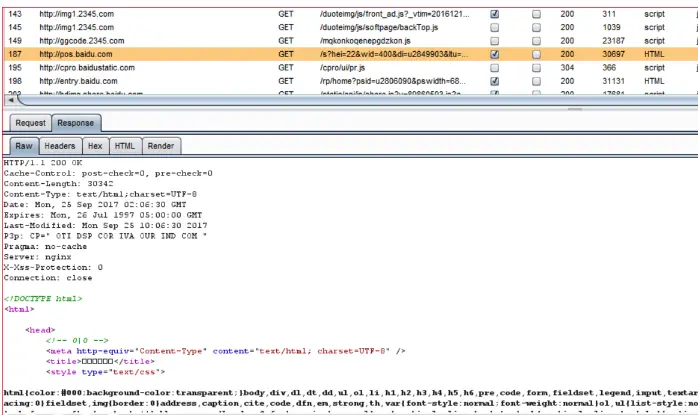Toggle the checked box in row 198
698x415 pixels.
(495, 81)
